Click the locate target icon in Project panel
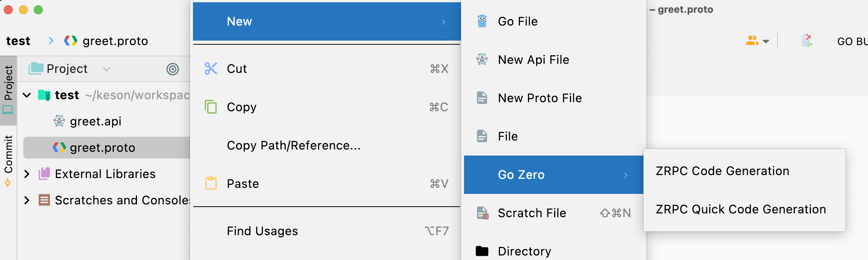The height and width of the screenshot is (260, 868). [x=173, y=69]
